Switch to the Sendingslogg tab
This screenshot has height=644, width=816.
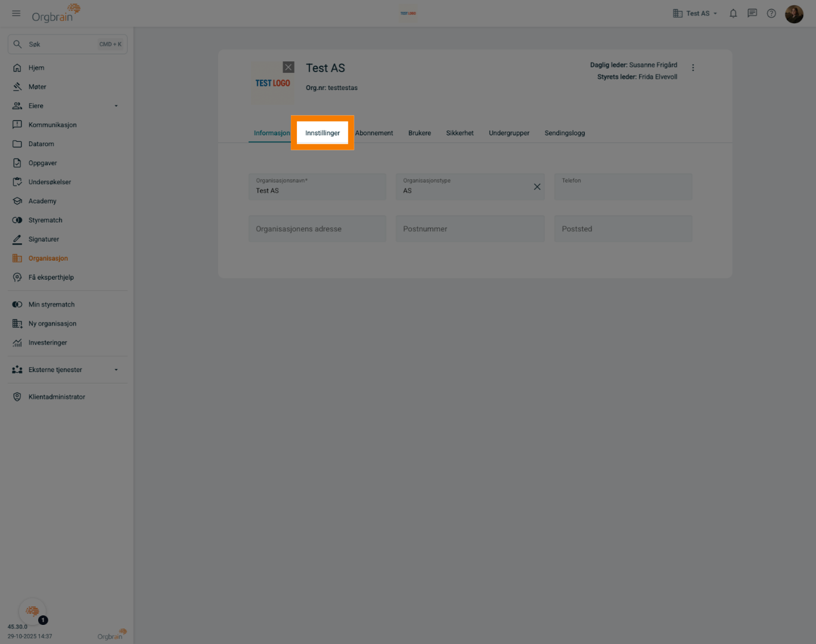(x=565, y=133)
